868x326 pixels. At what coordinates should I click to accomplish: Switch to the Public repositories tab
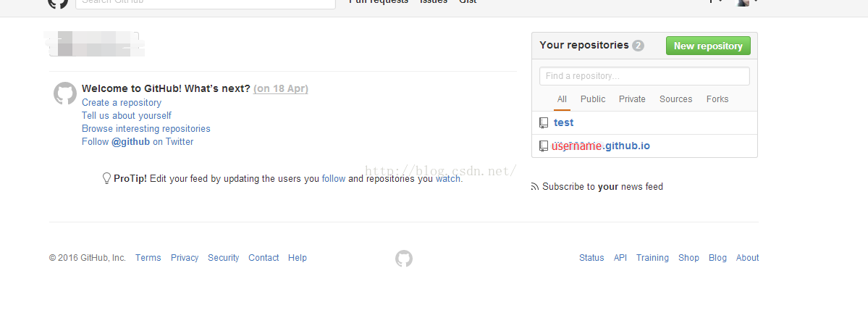pyautogui.click(x=593, y=99)
